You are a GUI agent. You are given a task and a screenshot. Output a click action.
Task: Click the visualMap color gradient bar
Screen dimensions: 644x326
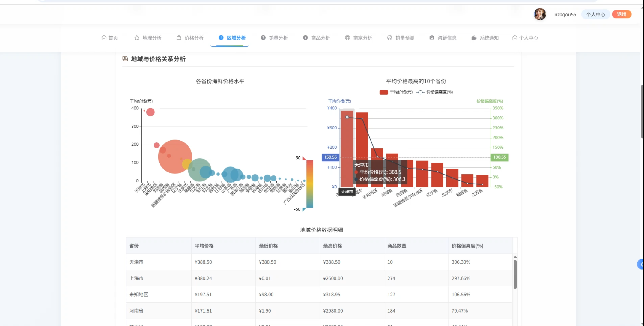(x=310, y=184)
